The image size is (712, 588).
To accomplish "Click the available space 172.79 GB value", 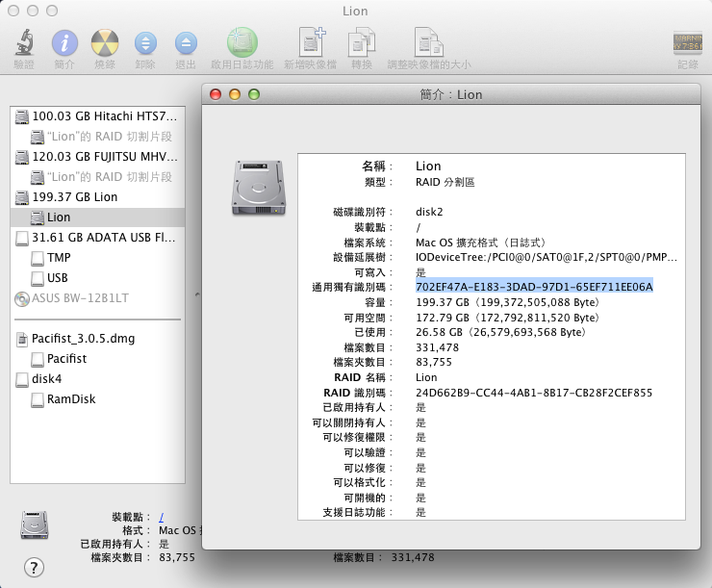I will [x=507, y=318].
